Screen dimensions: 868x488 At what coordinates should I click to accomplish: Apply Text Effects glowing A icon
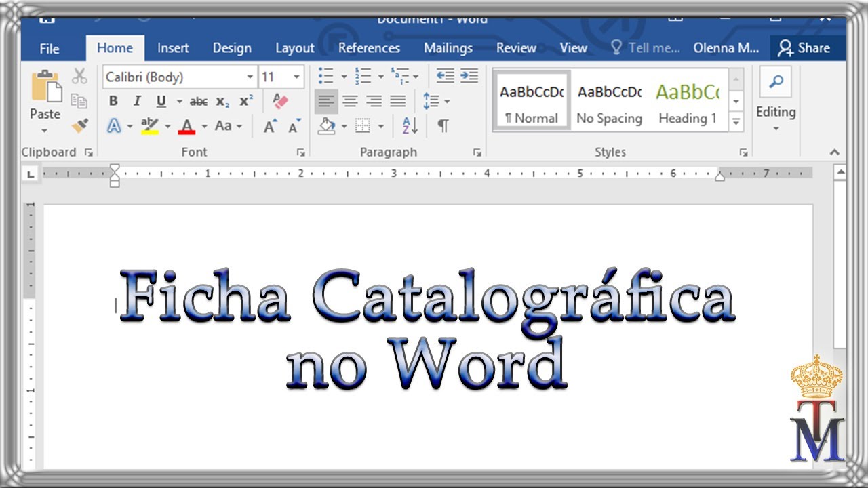[114, 126]
